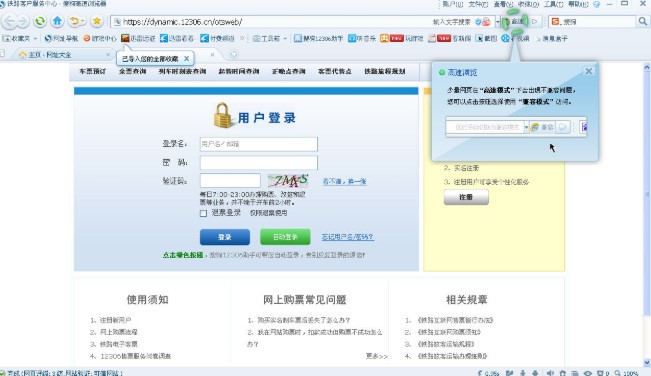Select 列车时刻表查询 in site navigation
The height and width of the screenshot is (376, 651).
[x=182, y=71]
